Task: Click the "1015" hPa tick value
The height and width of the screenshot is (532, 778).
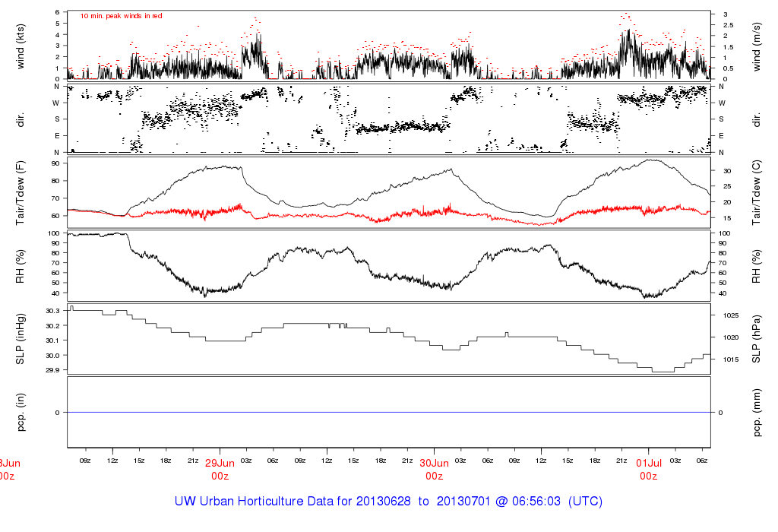Action: tap(730, 359)
